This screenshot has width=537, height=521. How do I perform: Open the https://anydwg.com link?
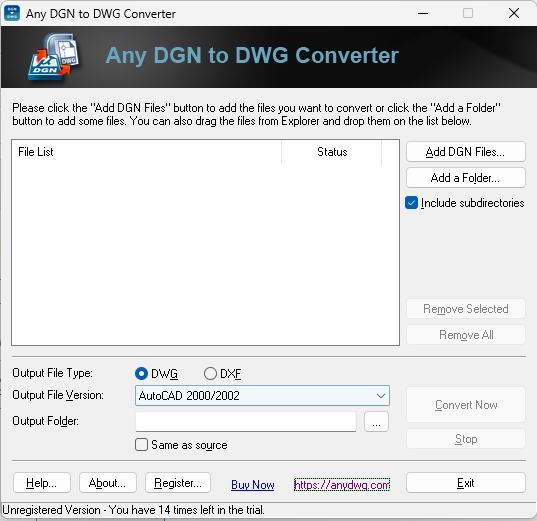click(x=342, y=484)
